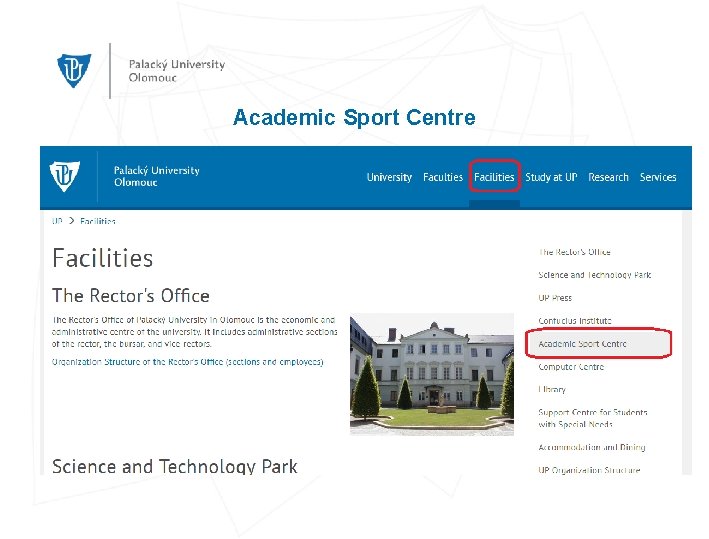
Task: Open Support Centre for Students with Special Needs
Action: [x=592, y=418]
